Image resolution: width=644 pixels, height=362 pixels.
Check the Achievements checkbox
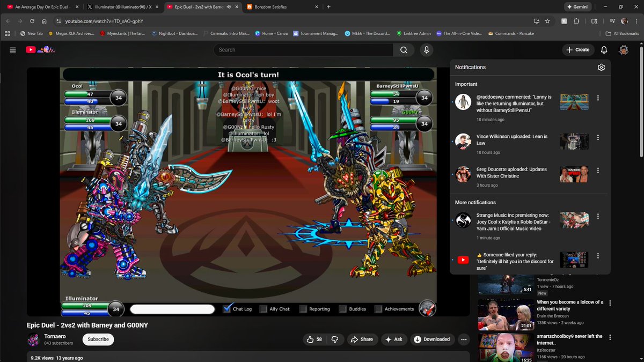point(378,309)
